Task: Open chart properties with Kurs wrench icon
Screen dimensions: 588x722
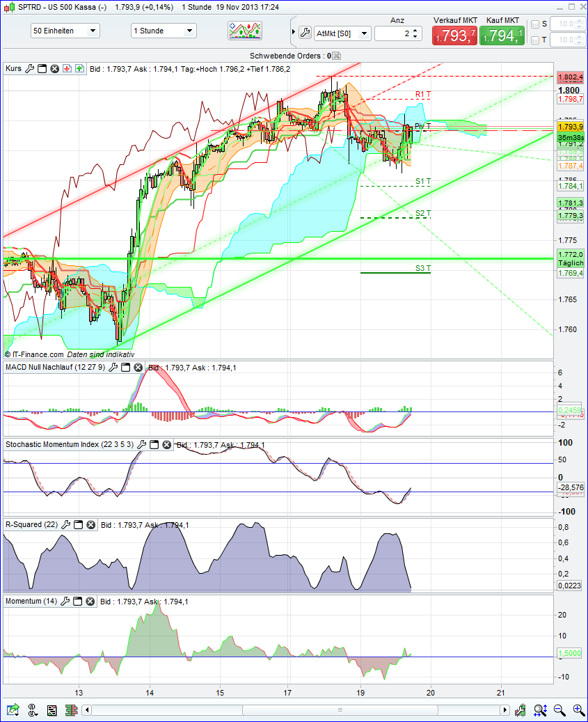Action: [29, 68]
